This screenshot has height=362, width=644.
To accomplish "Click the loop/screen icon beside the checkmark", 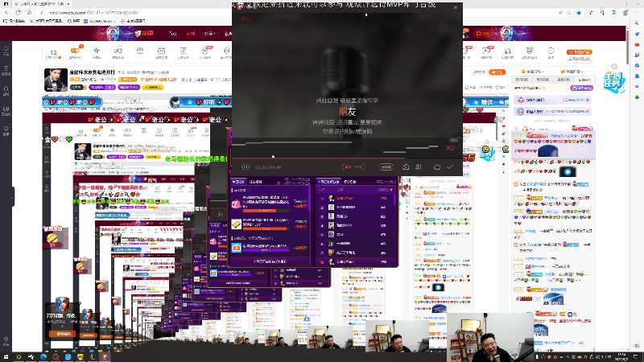I will point(437,167).
